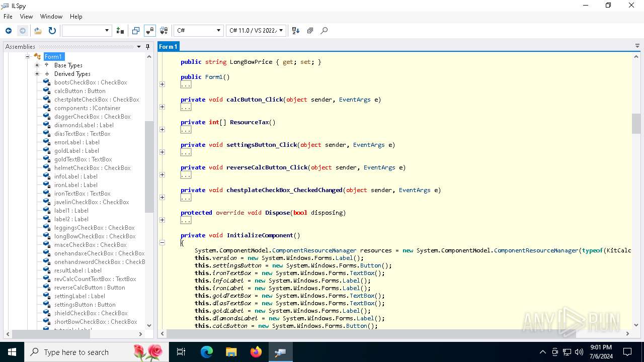
Task: Click the code pane vertical scrollbar thumb
Action: click(636, 124)
